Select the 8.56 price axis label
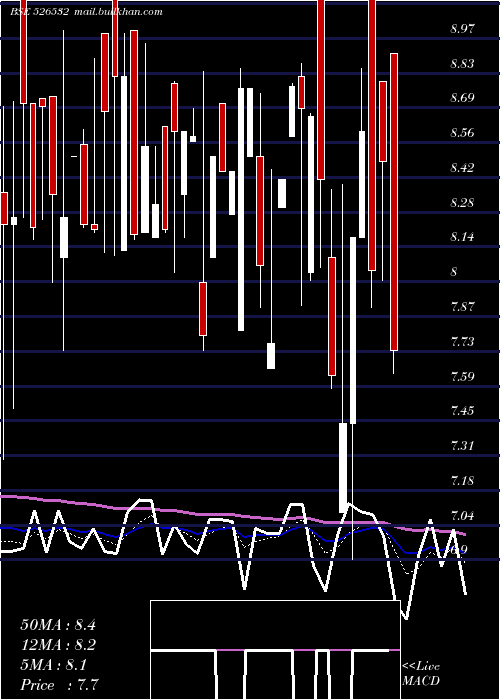The width and height of the screenshot is (500, 700). click(462, 133)
